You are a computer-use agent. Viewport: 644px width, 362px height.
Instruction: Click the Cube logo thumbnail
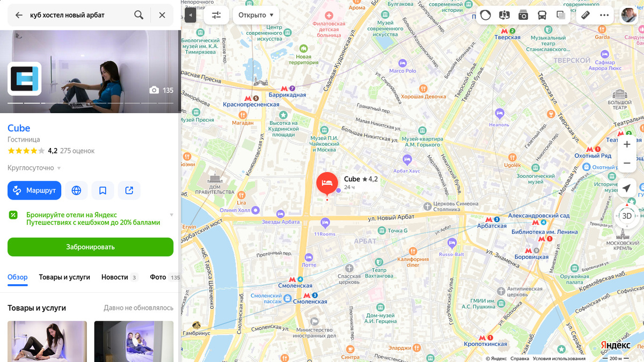click(24, 79)
